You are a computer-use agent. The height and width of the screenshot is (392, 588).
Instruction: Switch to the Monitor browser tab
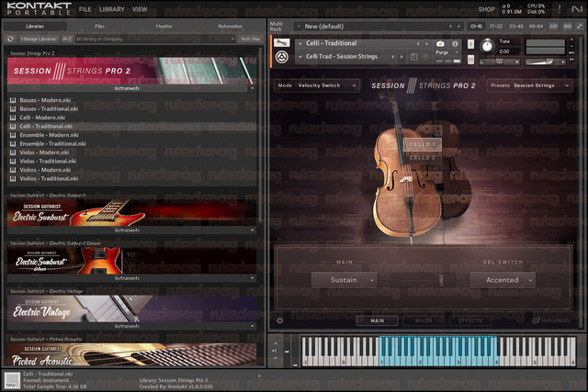pyautogui.click(x=164, y=27)
